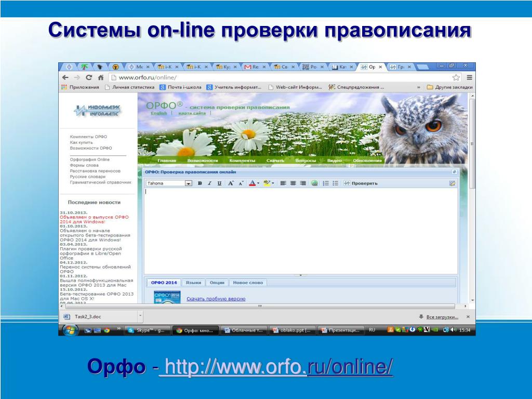Screen dimensions: 532x399
Task: Apply the yellow text highlight color
Action: [267, 183]
